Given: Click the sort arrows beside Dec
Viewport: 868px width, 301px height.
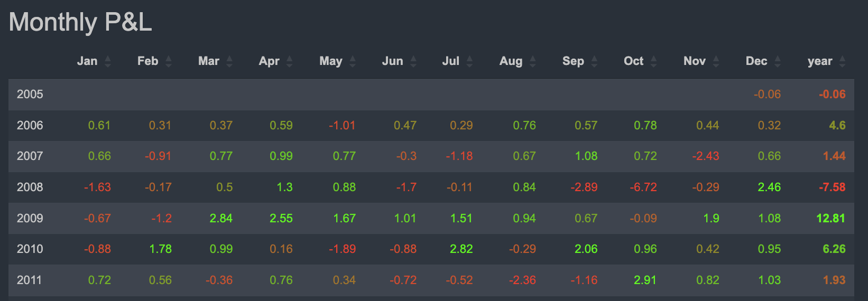Looking at the screenshot, I should (x=778, y=62).
